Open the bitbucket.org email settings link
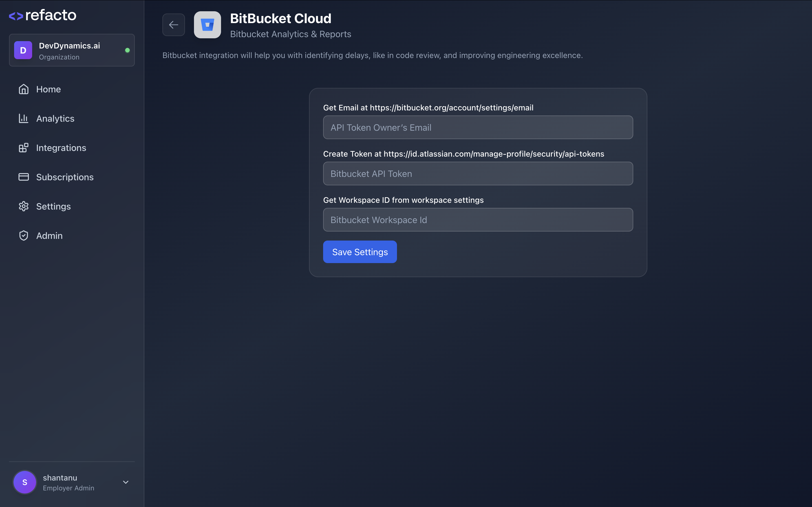The image size is (812, 507). [x=452, y=108]
